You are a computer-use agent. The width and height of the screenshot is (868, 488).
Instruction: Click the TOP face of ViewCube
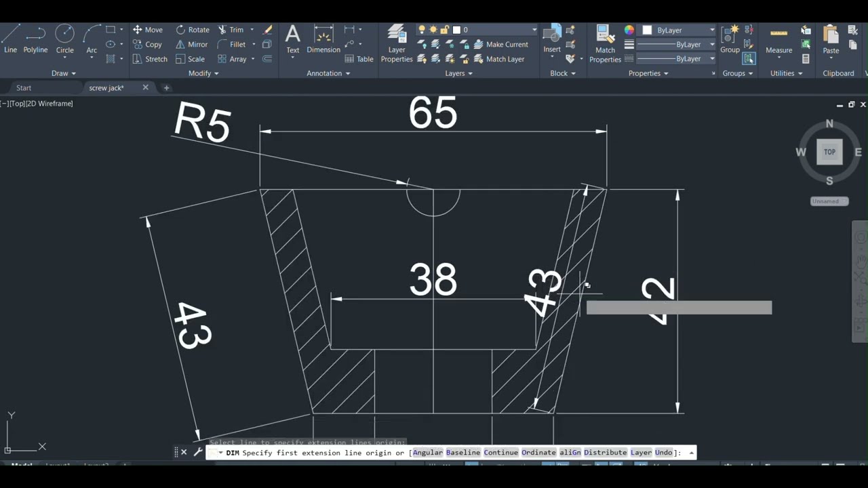click(x=829, y=152)
